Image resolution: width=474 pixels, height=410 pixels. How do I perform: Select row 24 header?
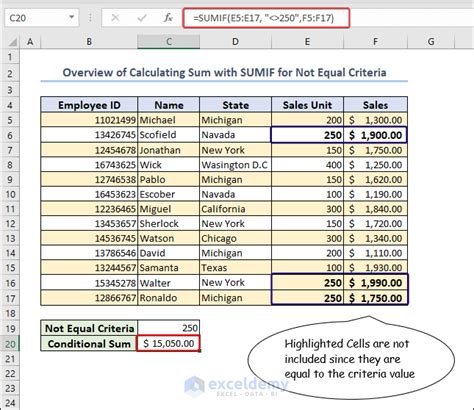tap(10, 403)
